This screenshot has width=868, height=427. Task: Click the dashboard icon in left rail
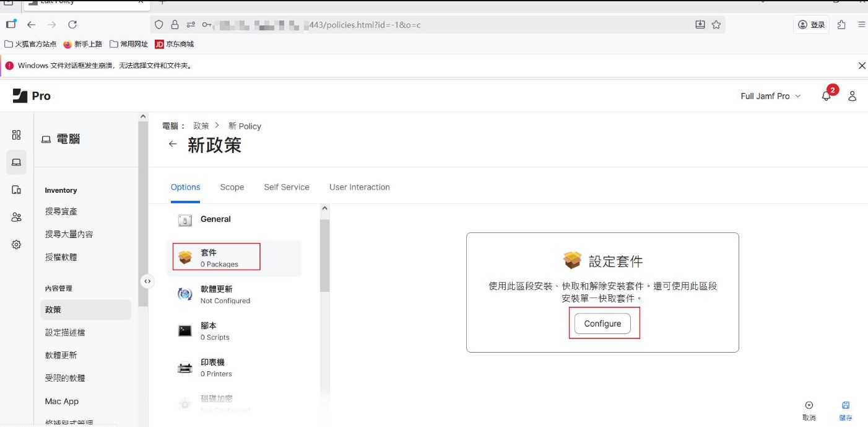coord(17,135)
